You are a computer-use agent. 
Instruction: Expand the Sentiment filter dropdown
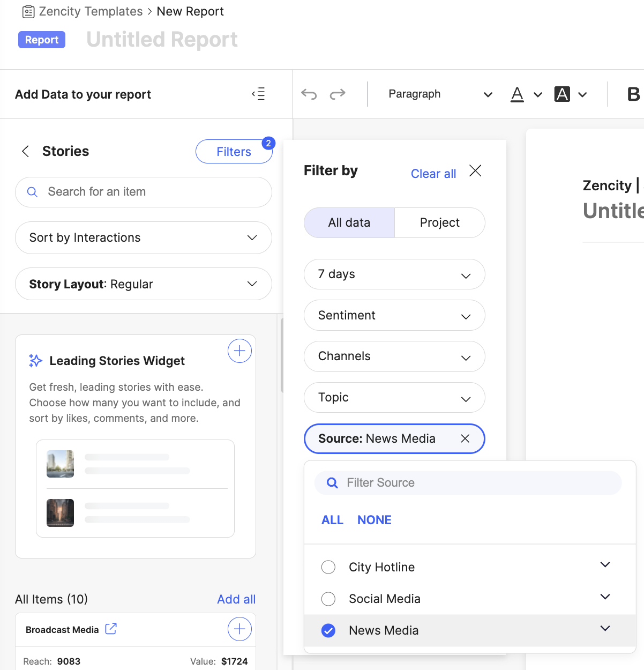tap(394, 315)
